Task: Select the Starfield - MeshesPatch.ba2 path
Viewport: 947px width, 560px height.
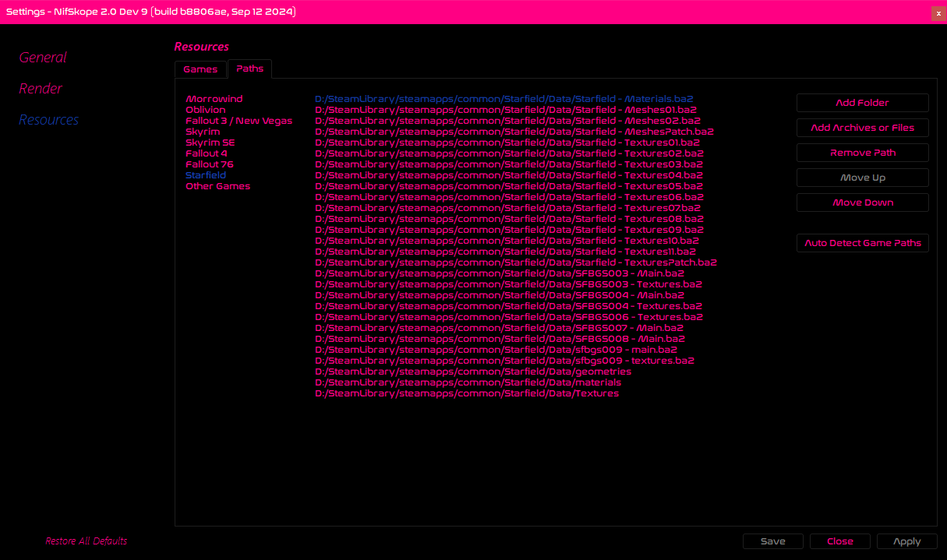Action: (x=514, y=132)
